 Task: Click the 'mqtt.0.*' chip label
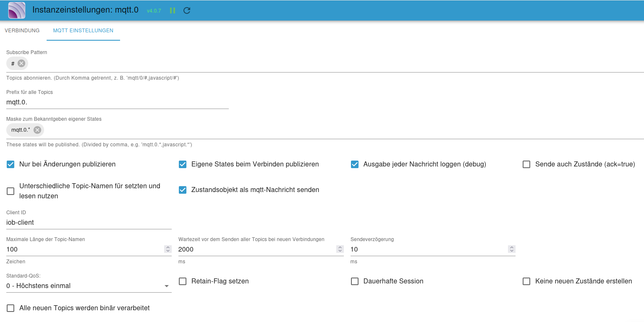tap(21, 130)
